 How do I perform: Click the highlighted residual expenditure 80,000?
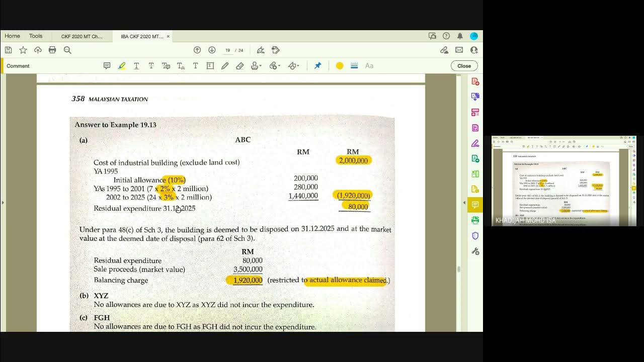point(357,206)
